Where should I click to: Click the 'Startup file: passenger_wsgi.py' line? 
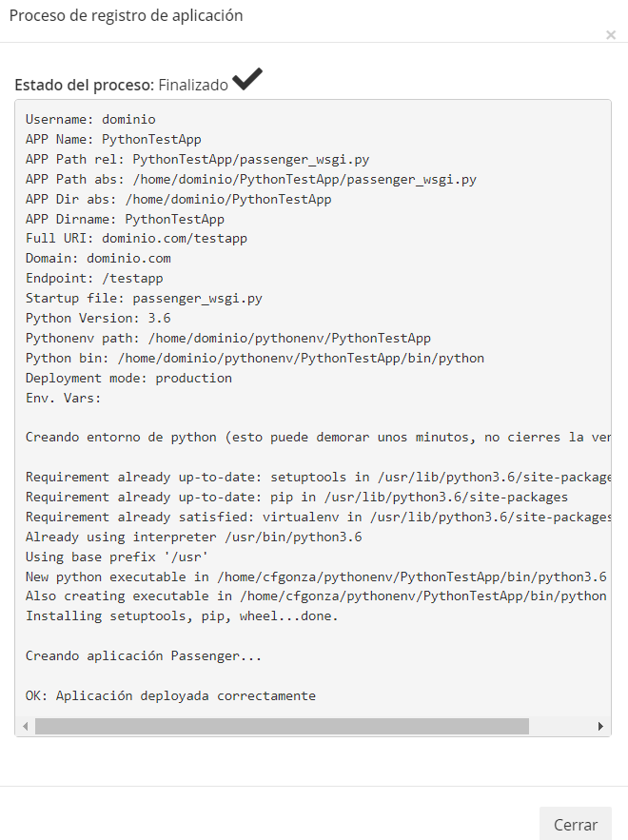click(144, 299)
